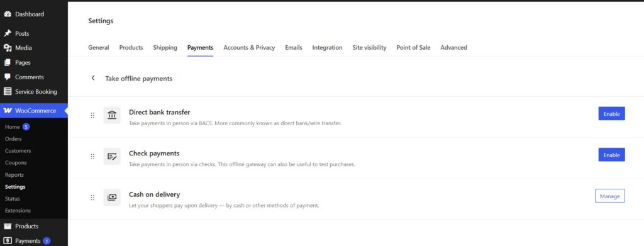Open the Reports submenu item
644x246 pixels.
[x=14, y=175]
